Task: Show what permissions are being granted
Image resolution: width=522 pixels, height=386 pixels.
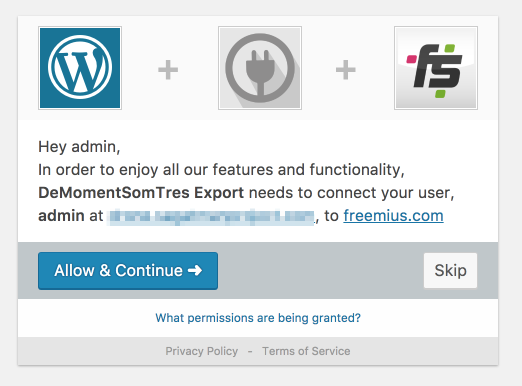Action: (258, 318)
